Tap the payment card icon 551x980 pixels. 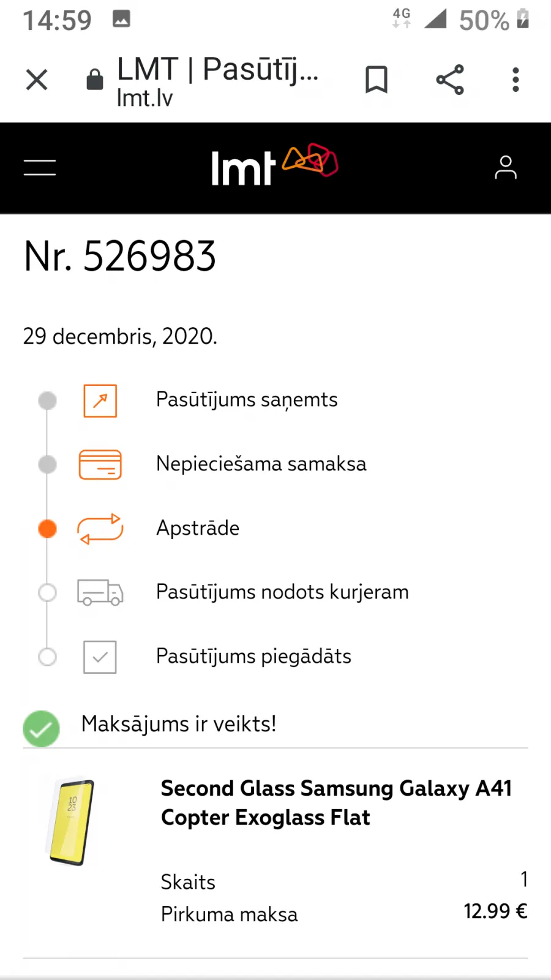coord(100,464)
